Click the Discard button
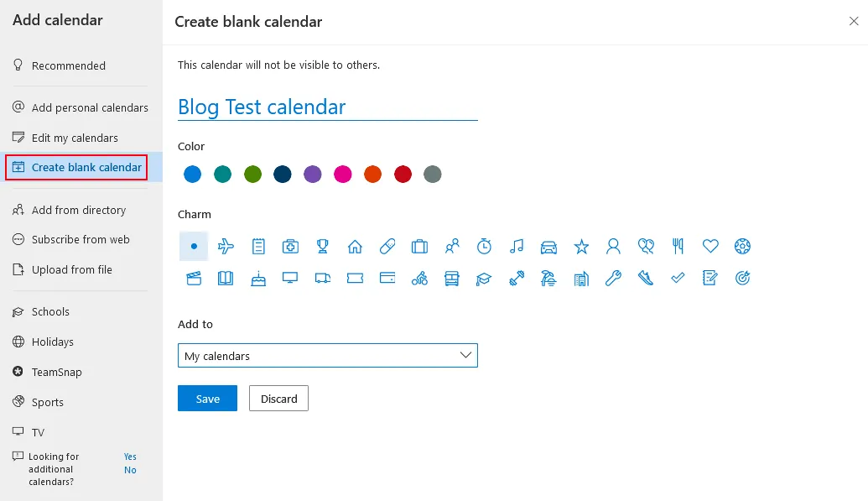This screenshot has width=868, height=501. pos(278,399)
